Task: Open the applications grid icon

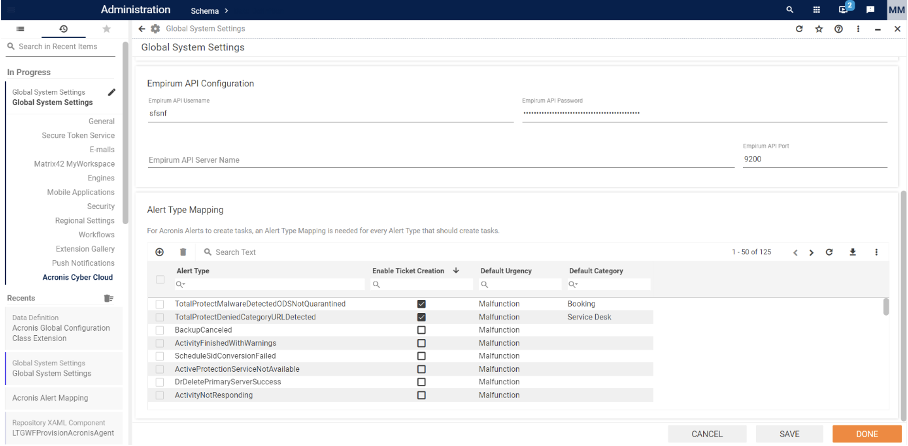Action: click(817, 10)
